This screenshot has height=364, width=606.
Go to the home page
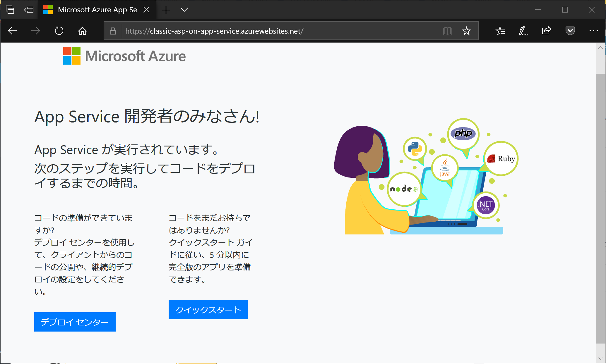pos(83,31)
